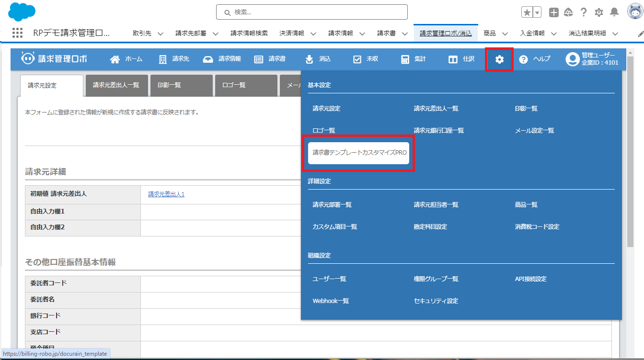Click the 消込 download icon in navbar

coord(310,59)
